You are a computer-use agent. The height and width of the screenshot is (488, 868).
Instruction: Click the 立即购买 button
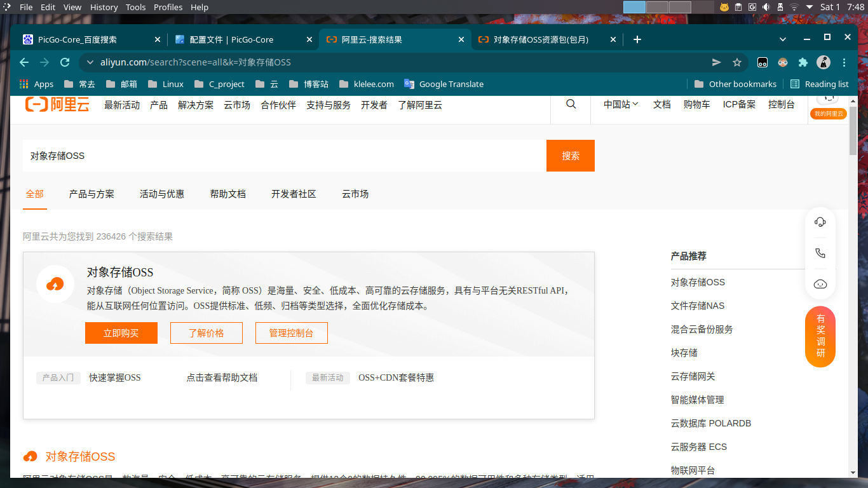coord(121,333)
